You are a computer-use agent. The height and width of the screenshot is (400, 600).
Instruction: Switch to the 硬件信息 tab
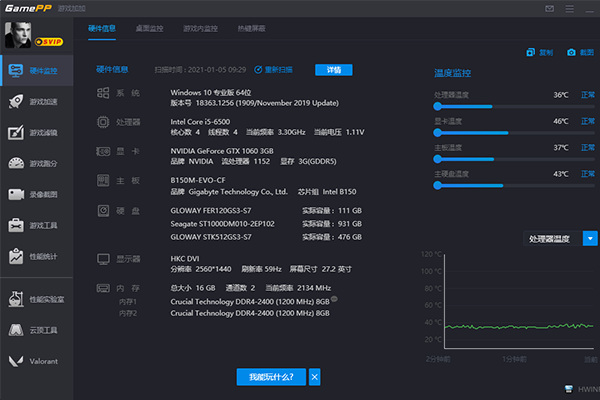click(x=102, y=28)
